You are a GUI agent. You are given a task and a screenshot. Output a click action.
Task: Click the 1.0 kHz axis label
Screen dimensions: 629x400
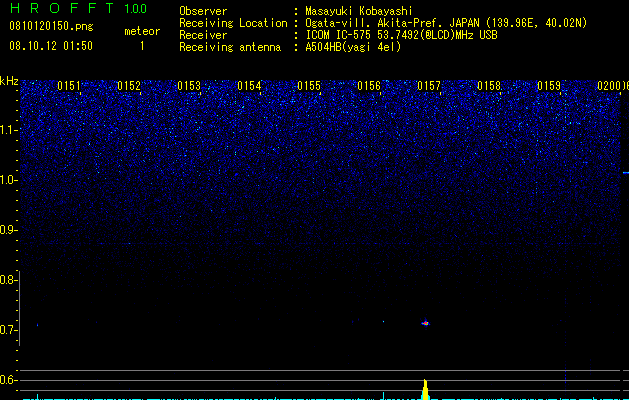pyautogui.click(x=9, y=180)
